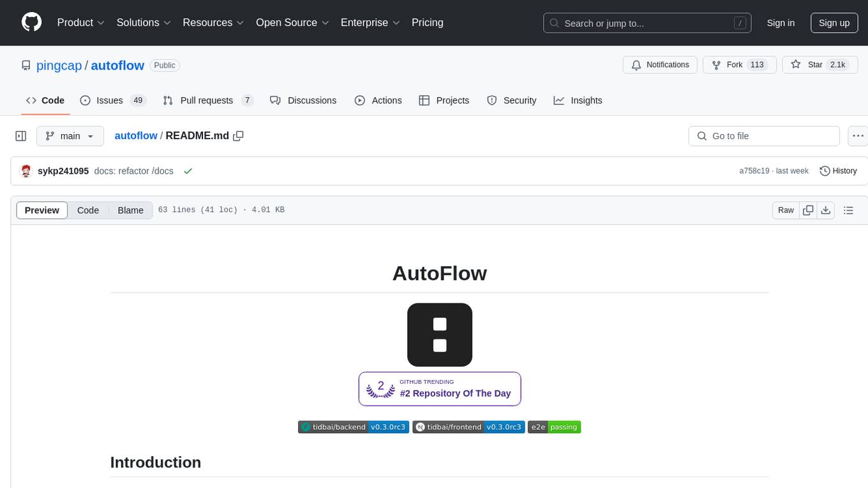Screen dimensions: 868x488
Task: Click the AutoFlow logo image
Action: tap(440, 335)
